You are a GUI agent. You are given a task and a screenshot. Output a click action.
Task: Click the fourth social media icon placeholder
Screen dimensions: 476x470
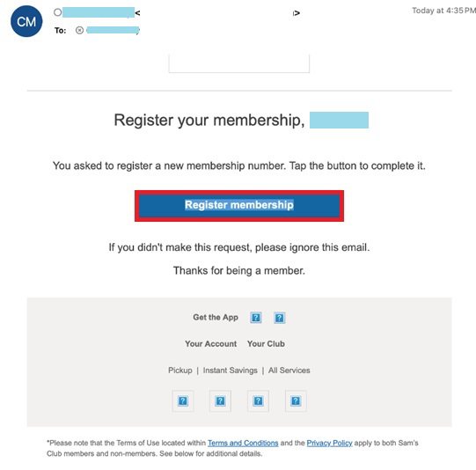pos(296,401)
